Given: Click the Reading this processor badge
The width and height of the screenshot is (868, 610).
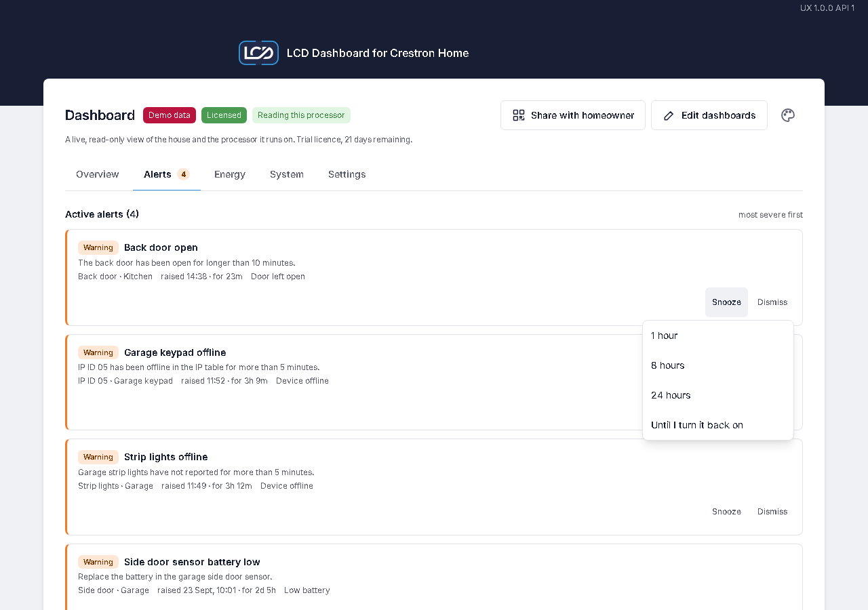Looking at the screenshot, I should pyautogui.click(x=301, y=115).
